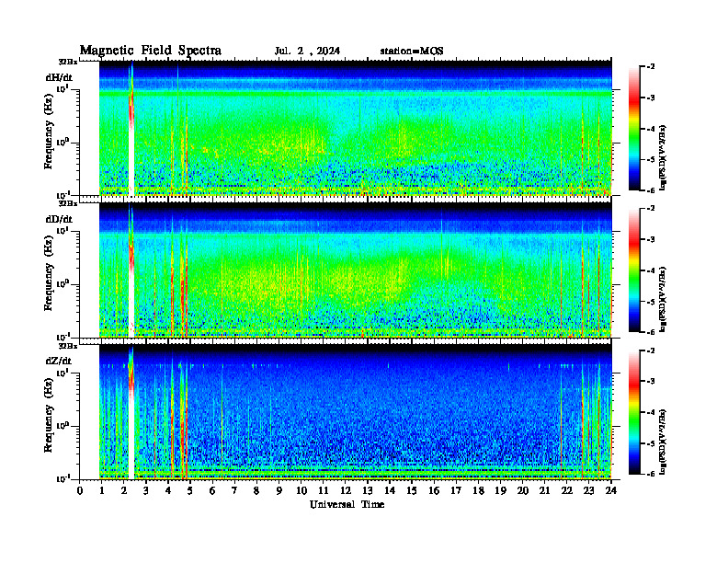
Task: Click the white saturated burst in the dH/dt plot
Action: pos(131,160)
